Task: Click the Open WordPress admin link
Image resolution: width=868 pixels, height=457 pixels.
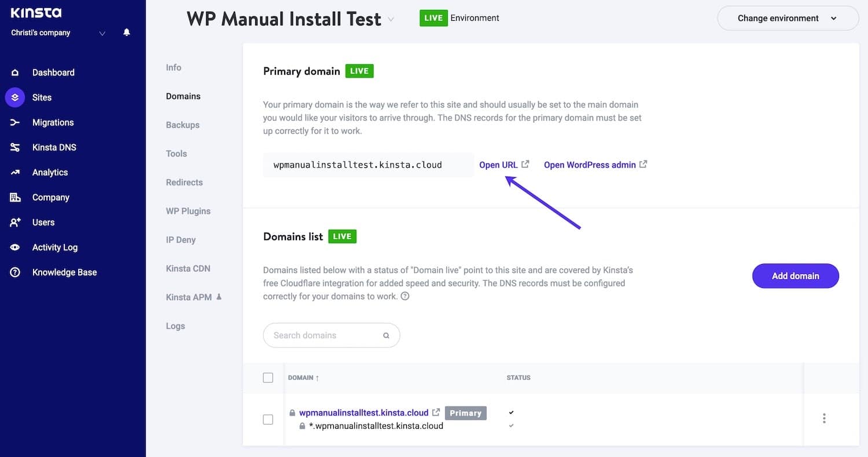Action: (x=590, y=164)
